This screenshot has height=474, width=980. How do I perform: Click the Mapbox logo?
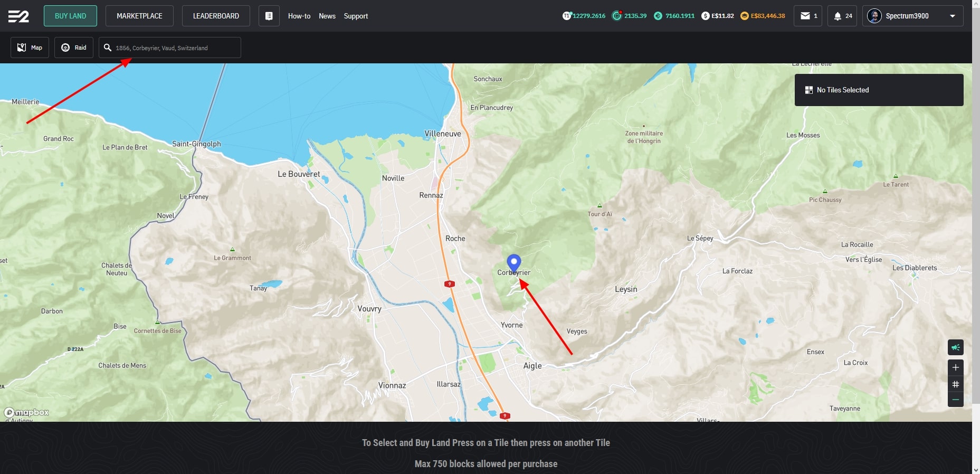pyautogui.click(x=27, y=412)
